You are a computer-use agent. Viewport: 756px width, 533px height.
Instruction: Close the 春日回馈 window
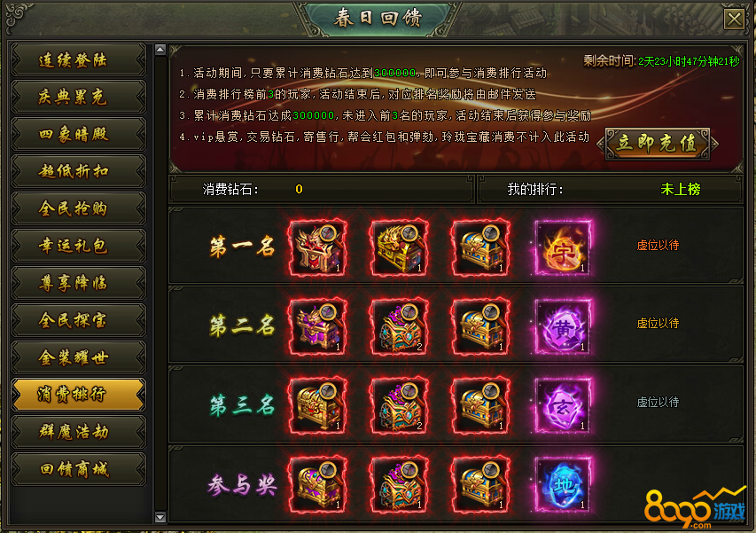[x=734, y=20]
